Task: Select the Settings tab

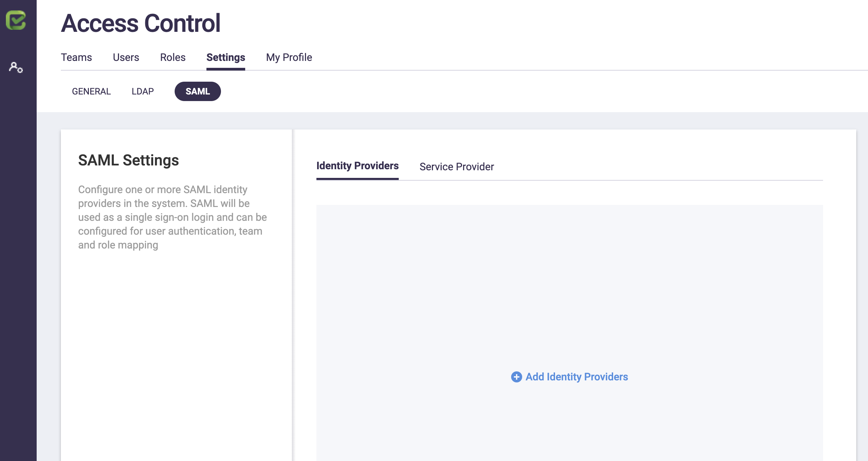Action: point(225,57)
